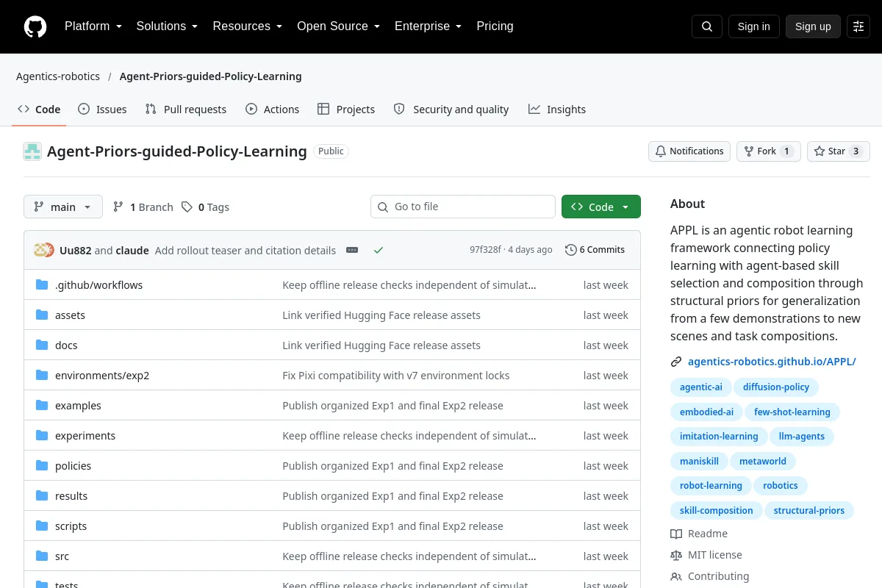882x588 pixels.
Task: Open the Agent-Priors-guided-Policy-Learning breadcrumb link
Action: tap(210, 76)
